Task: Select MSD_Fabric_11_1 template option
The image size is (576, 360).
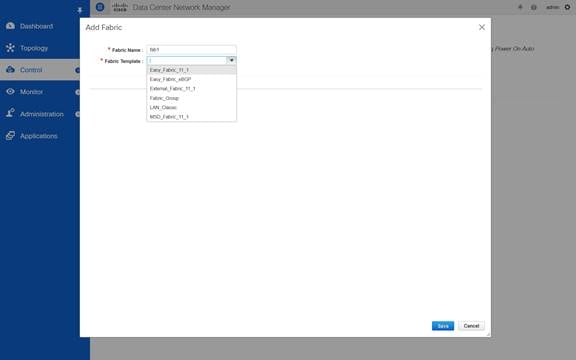Action: click(x=191, y=117)
